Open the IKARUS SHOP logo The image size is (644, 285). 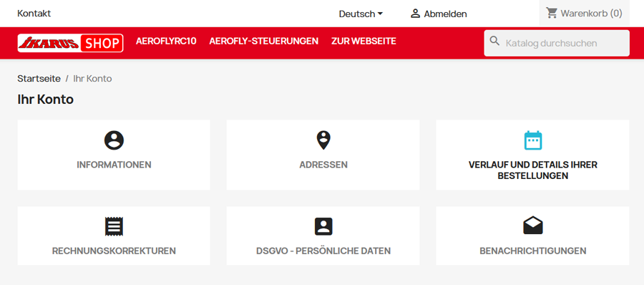(x=70, y=43)
